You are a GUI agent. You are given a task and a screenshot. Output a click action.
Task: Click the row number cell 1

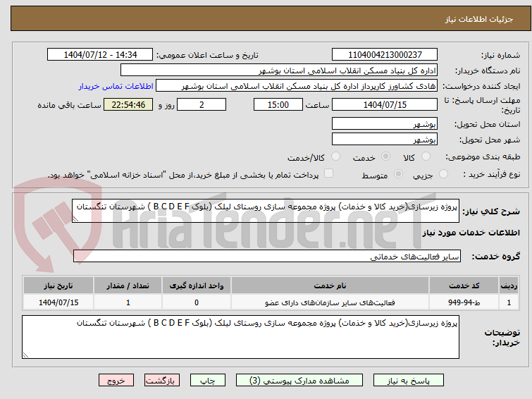click(x=509, y=302)
